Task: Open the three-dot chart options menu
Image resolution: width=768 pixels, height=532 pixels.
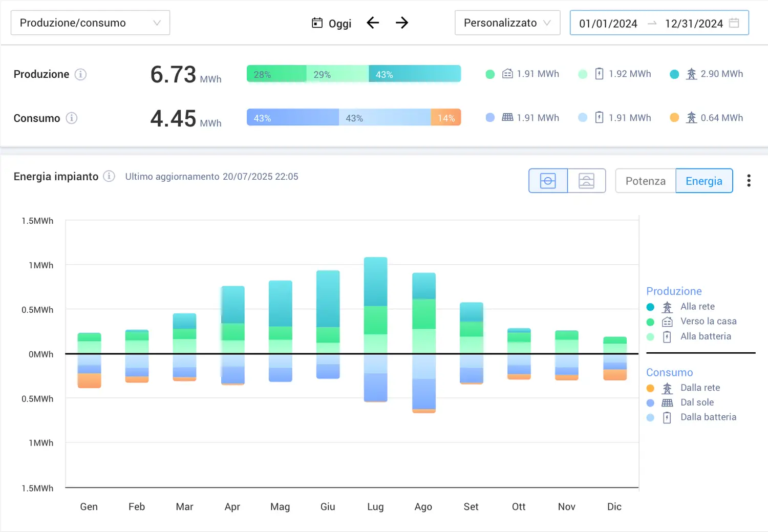Action: tap(749, 181)
